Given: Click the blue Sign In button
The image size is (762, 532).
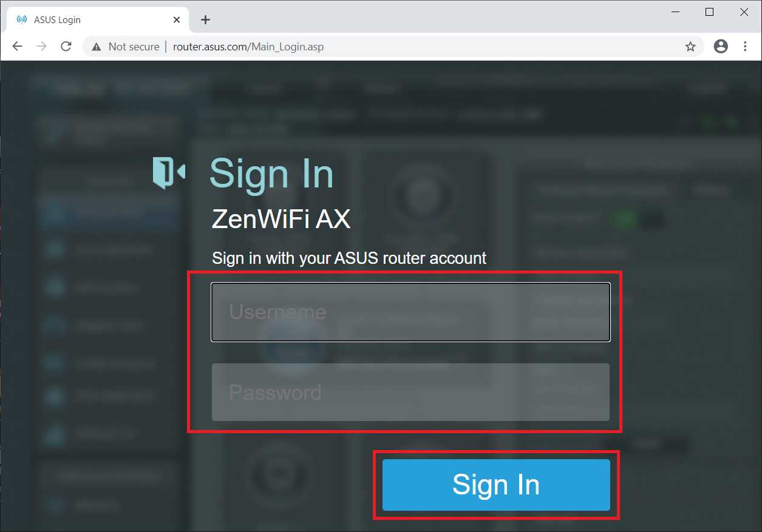Looking at the screenshot, I should click(496, 485).
